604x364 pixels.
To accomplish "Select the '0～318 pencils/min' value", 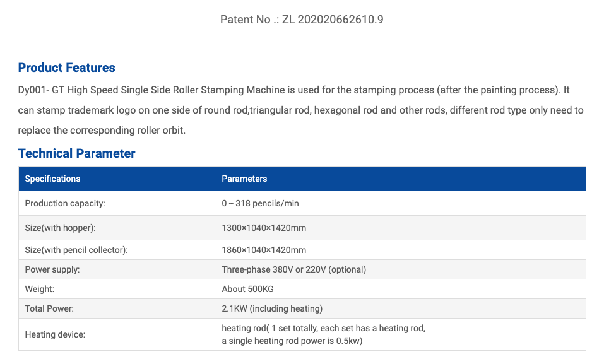I will [x=261, y=203].
